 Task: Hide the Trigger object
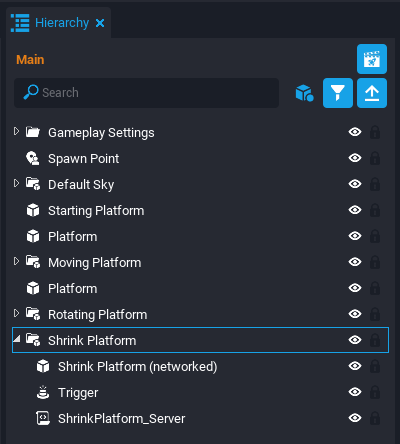[355, 392]
